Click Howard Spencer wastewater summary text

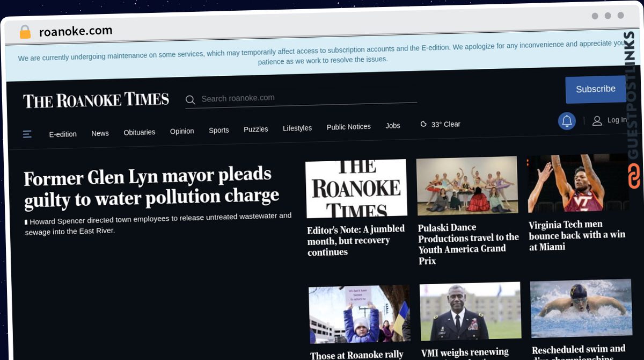point(158,223)
